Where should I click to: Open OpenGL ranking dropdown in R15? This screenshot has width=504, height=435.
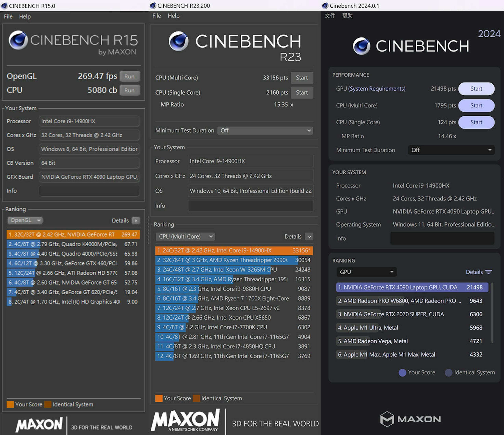[x=25, y=220]
